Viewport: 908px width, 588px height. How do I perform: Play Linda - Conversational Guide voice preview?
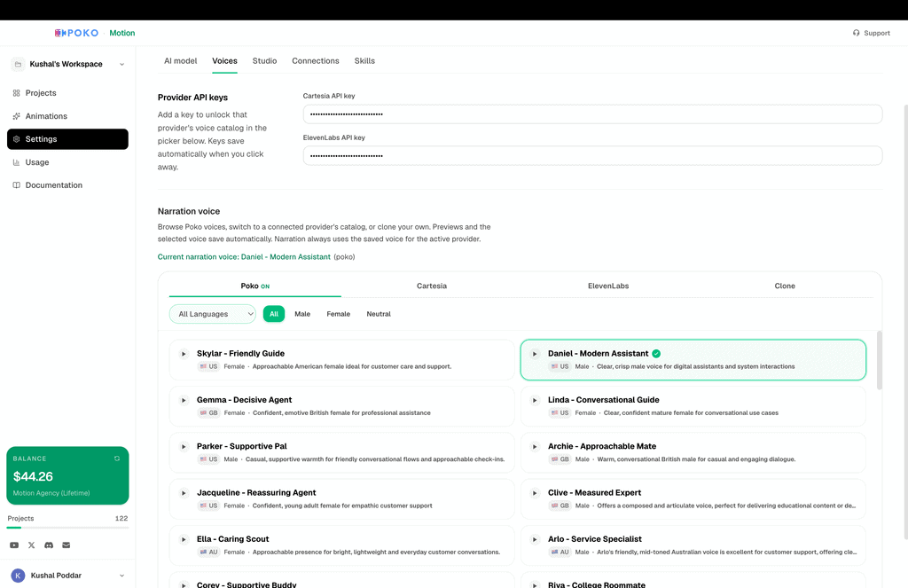coord(535,400)
